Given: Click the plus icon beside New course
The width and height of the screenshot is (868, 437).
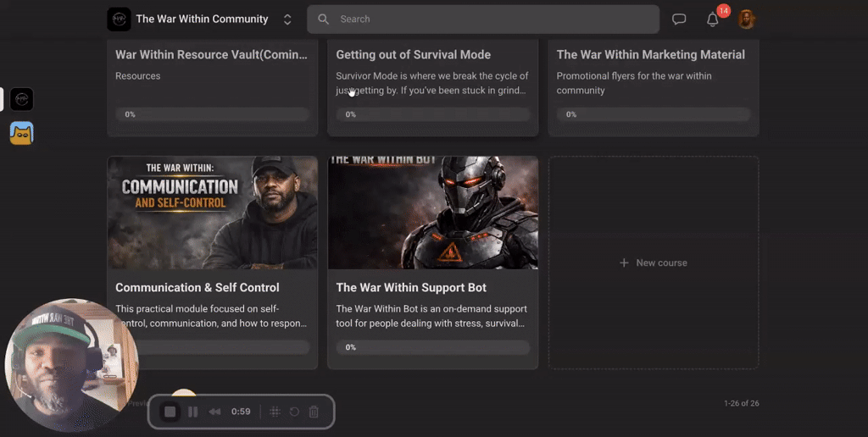Looking at the screenshot, I should [x=624, y=263].
